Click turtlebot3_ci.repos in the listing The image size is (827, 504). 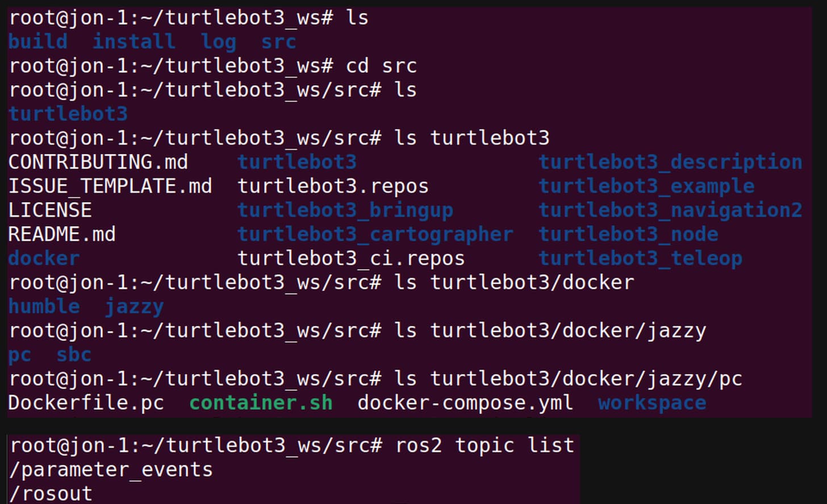pos(350,259)
